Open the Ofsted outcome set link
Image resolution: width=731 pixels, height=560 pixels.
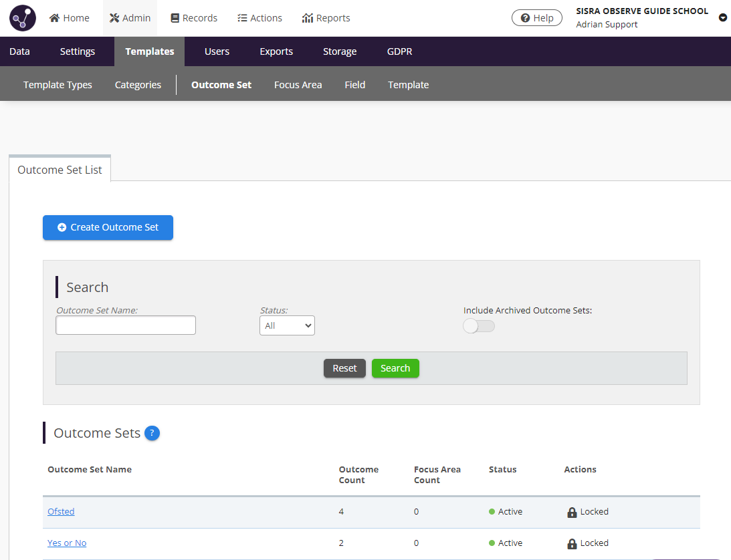[61, 511]
